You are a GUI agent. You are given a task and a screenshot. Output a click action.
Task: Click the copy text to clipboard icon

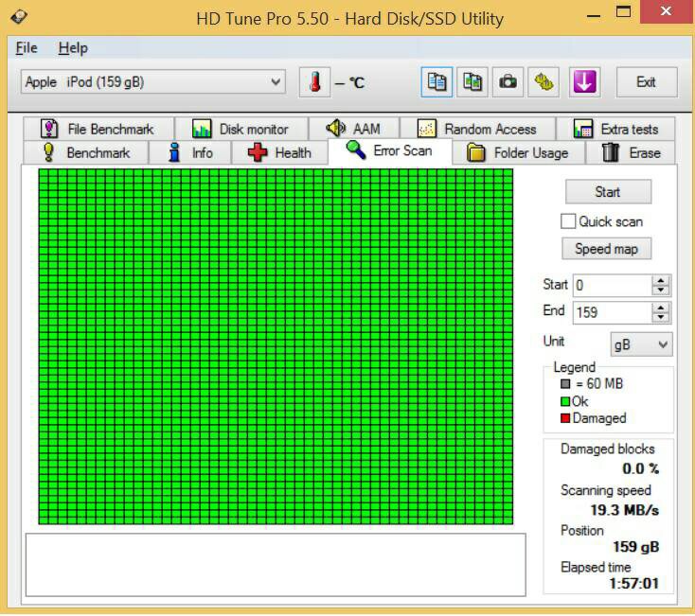[437, 82]
